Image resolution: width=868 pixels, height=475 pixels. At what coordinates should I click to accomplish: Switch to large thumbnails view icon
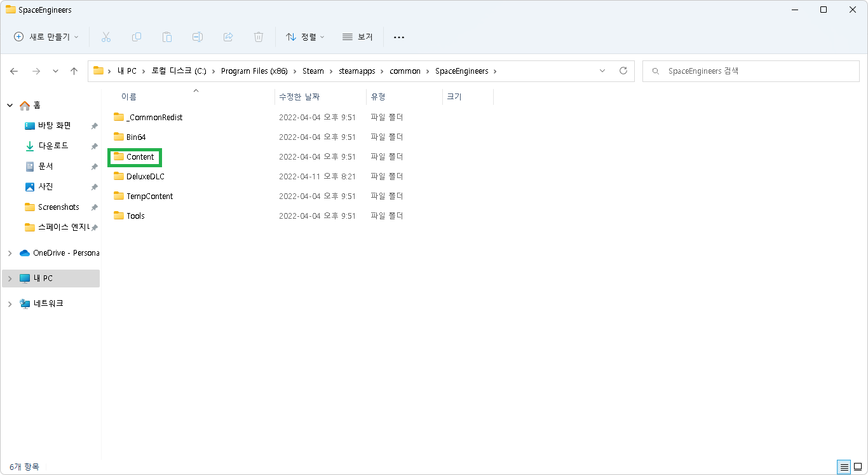[x=858, y=467]
